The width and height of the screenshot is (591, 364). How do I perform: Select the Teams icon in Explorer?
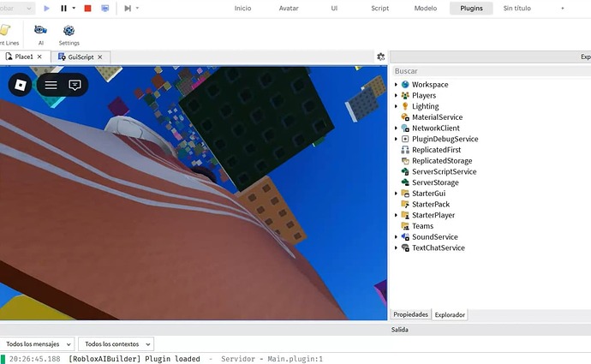405,226
